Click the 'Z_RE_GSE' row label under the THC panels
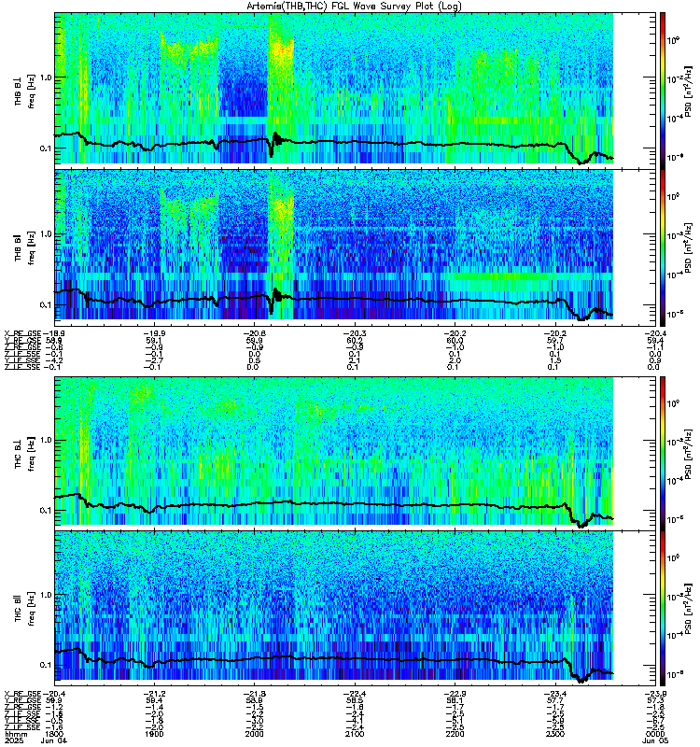This screenshot has width=700, height=747. 23,708
